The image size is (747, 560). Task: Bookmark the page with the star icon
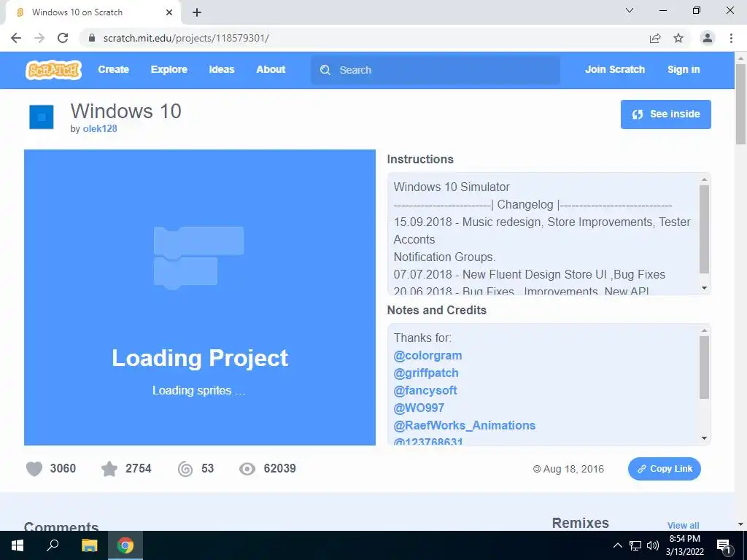point(678,38)
